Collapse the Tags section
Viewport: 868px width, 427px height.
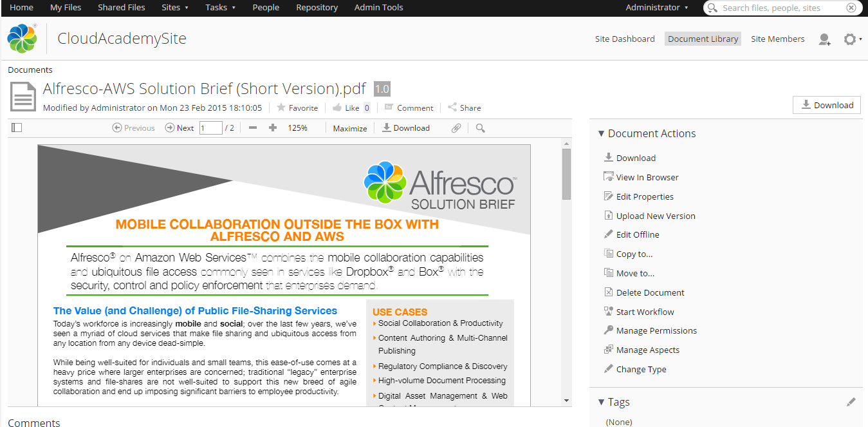pos(601,402)
